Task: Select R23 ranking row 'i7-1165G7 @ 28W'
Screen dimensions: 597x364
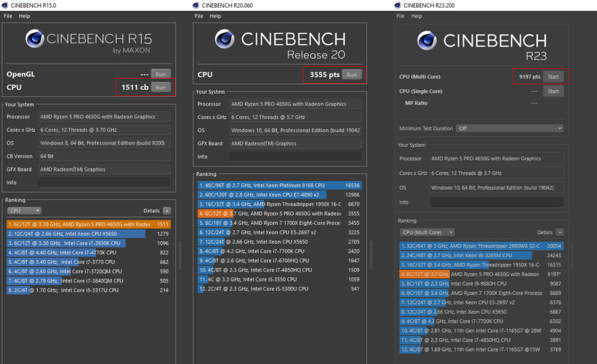Action: tap(482, 331)
